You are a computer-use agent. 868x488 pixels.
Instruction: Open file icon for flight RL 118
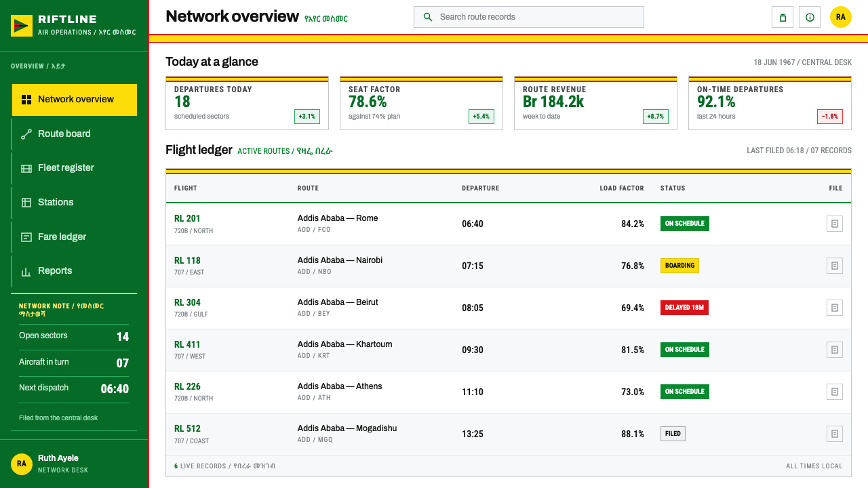pos(835,266)
